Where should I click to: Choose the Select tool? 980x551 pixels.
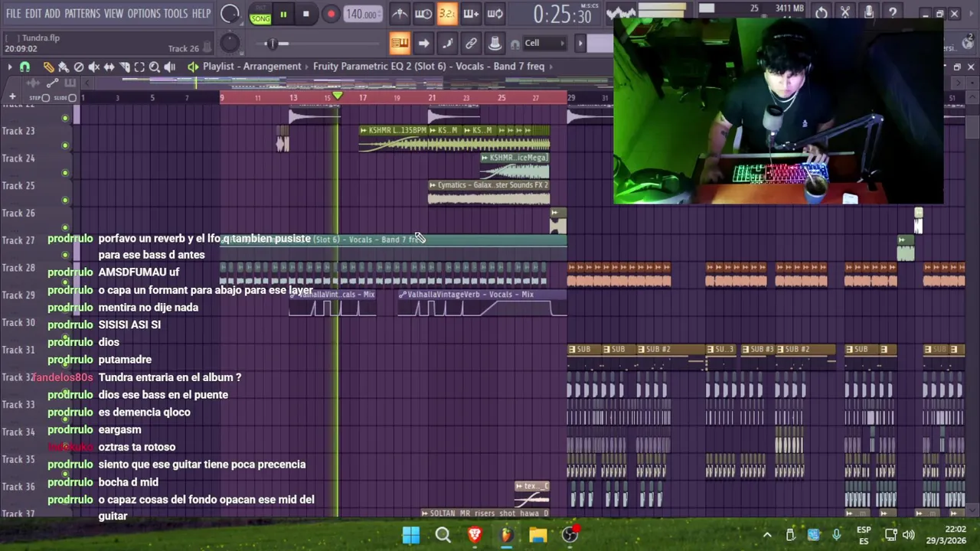click(139, 67)
